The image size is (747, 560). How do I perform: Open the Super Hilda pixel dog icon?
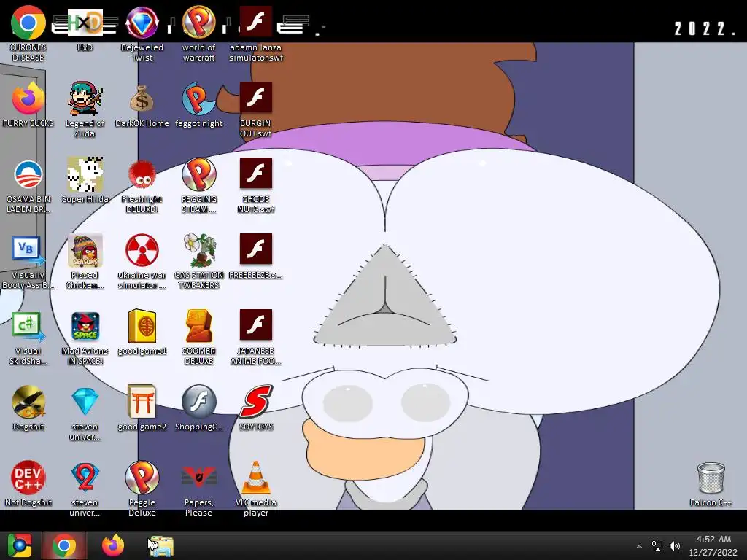85,174
